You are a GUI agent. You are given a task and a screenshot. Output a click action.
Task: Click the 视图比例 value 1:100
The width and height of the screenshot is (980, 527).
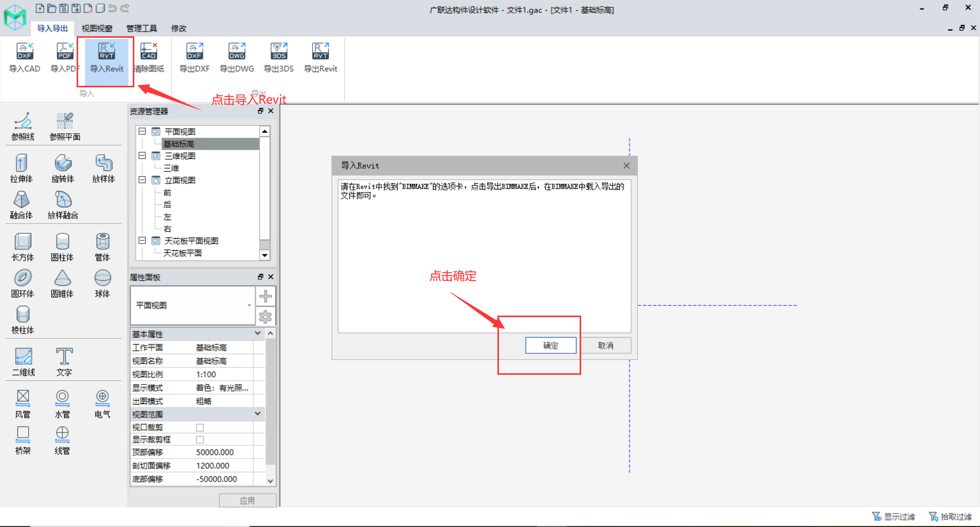coord(206,374)
